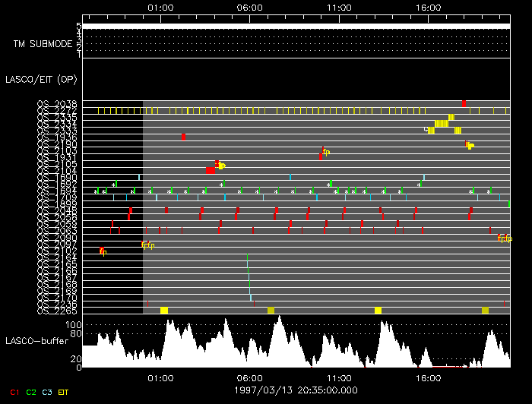The image size is (532, 404).
Task: Click the green C2 legend label
Action: pyautogui.click(x=31, y=392)
